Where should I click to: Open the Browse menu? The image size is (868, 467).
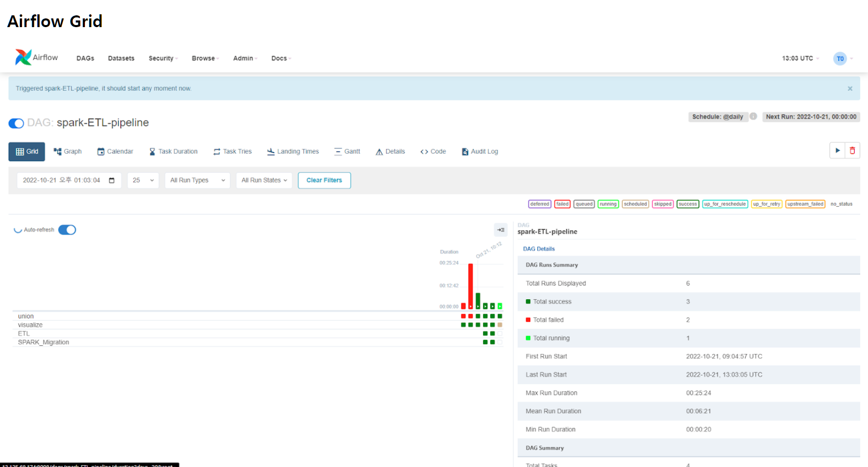[x=204, y=58]
